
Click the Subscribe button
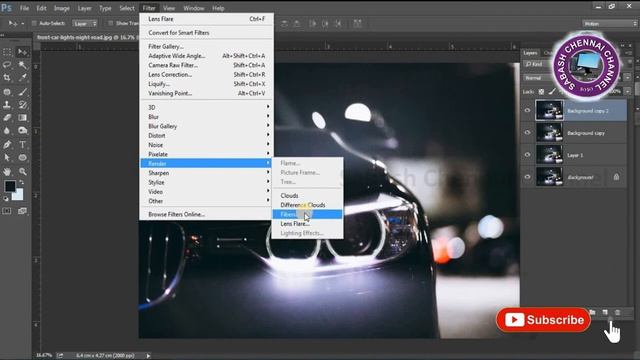pyautogui.click(x=543, y=320)
